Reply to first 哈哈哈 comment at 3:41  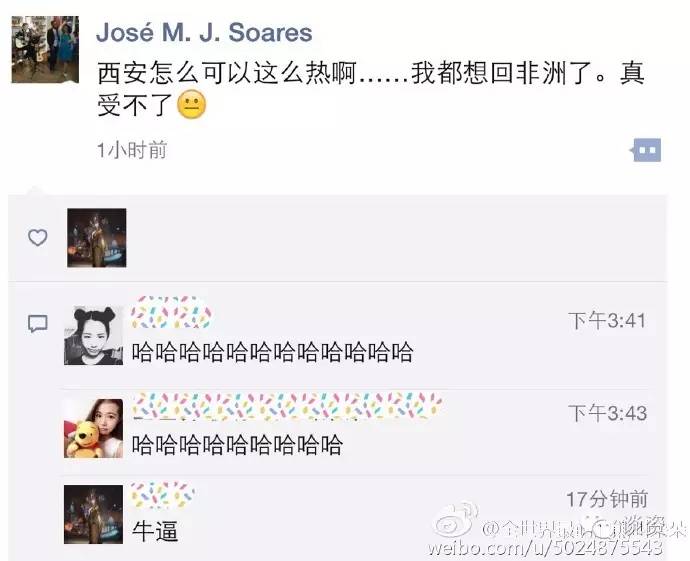tap(273, 352)
